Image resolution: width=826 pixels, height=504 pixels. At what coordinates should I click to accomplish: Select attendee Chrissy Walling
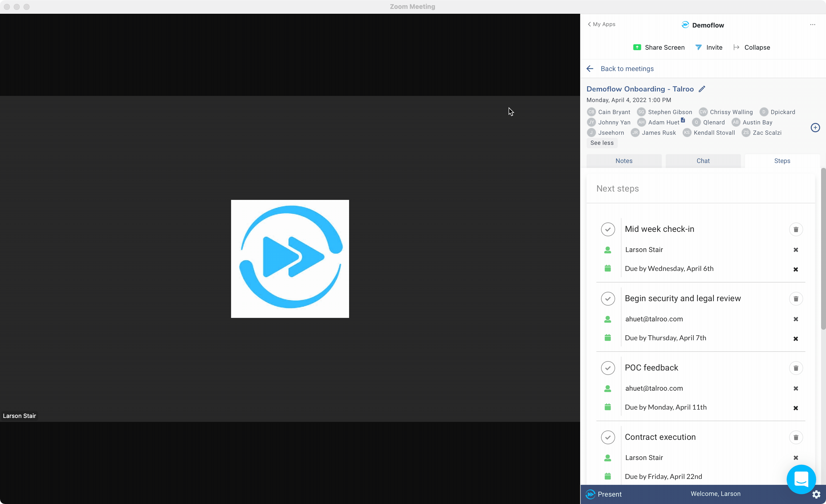[726, 112]
